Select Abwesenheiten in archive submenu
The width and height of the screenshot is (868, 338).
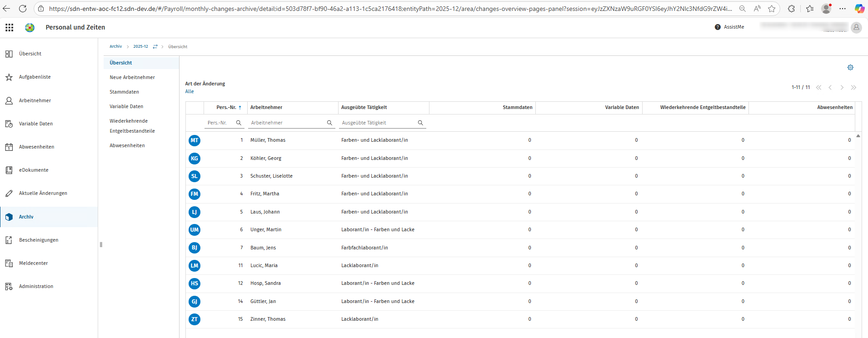point(127,146)
